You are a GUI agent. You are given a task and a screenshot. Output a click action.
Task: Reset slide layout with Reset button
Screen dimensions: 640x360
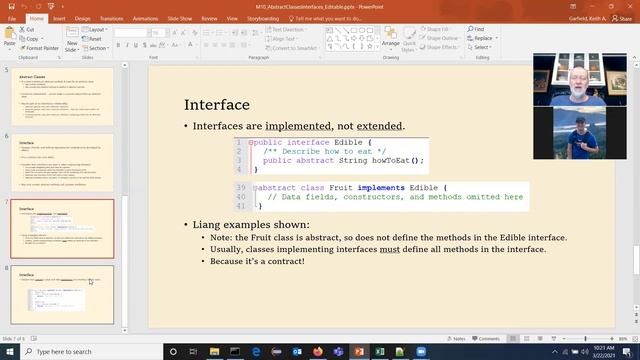[91, 39]
